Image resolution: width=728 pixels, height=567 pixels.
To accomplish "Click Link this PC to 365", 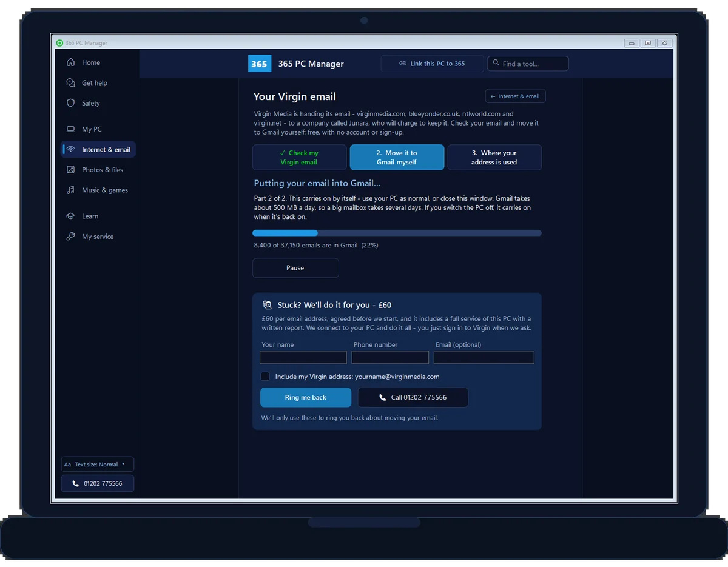I will click(x=432, y=64).
